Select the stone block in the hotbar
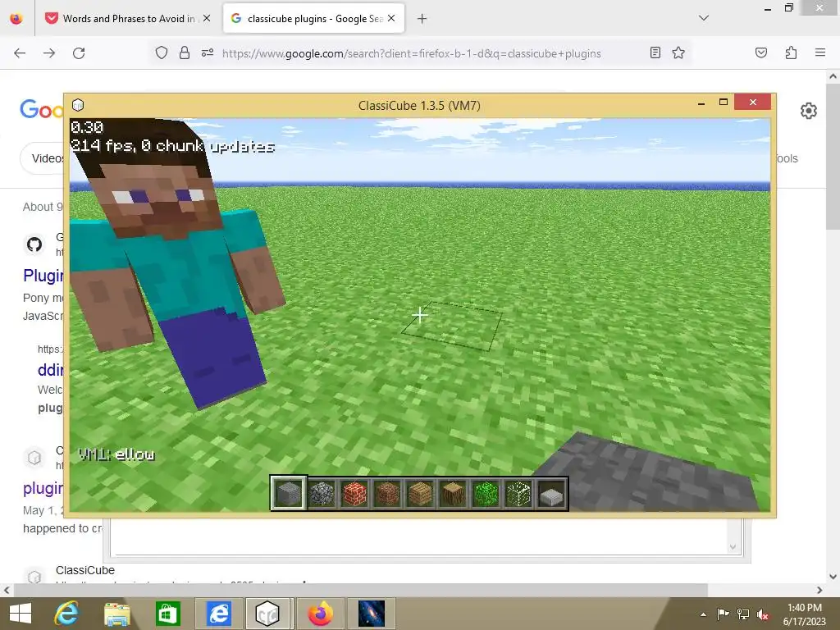The image size is (840, 630). pyautogui.click(x=288, y=493)
